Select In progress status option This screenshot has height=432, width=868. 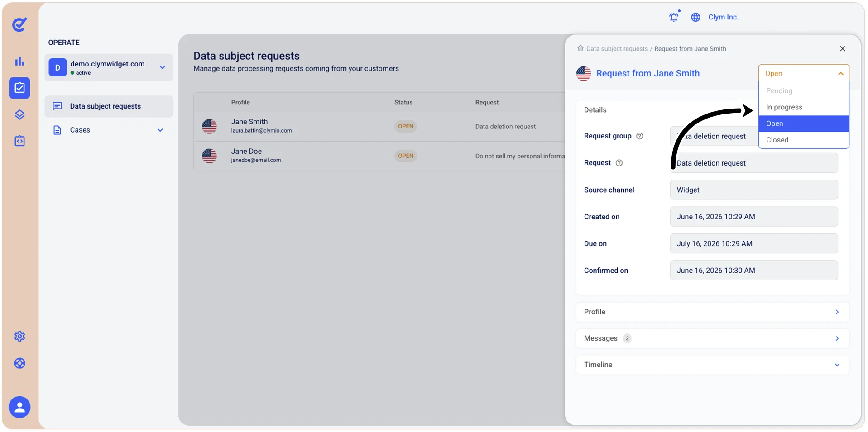click(x=803, y=107)
